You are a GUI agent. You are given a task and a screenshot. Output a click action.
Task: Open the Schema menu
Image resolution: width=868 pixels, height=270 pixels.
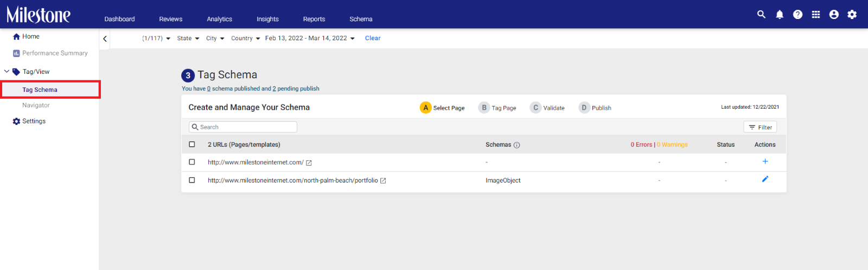(361, 19)
